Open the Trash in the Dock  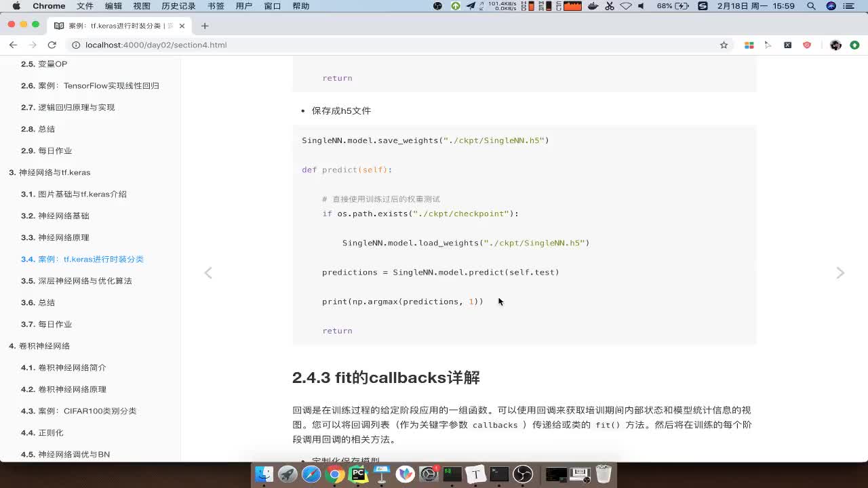[604, 474]
